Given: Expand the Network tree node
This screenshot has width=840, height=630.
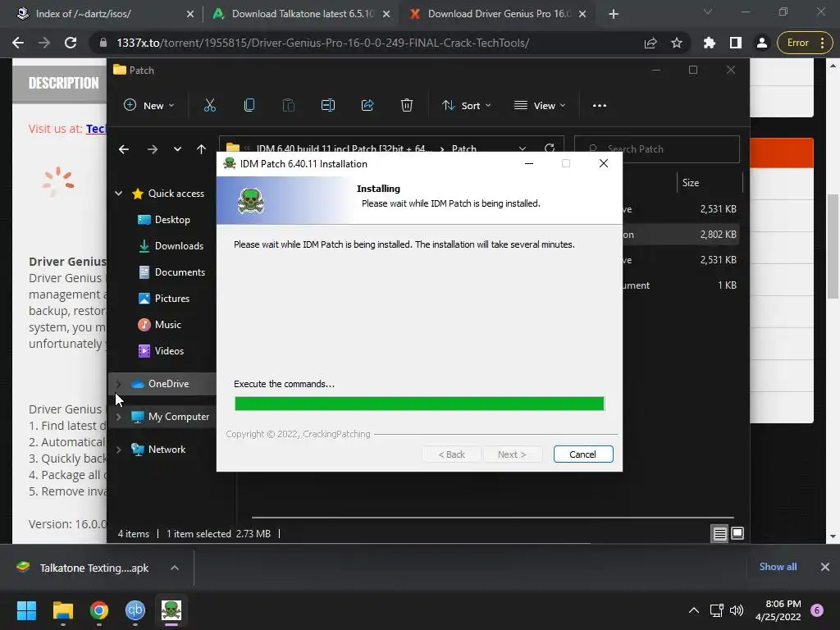Looking at the screenshot, I should click(x=118, y=450).
